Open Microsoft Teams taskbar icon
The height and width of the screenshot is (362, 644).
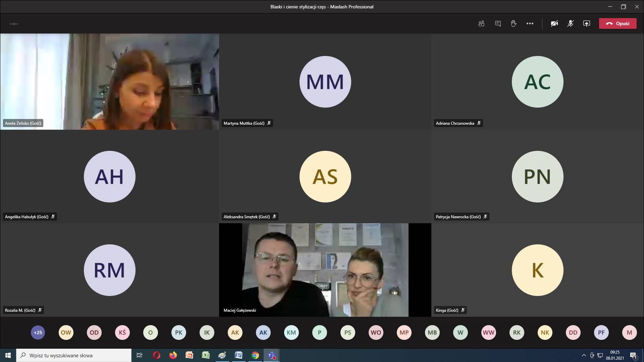(272, 355)
